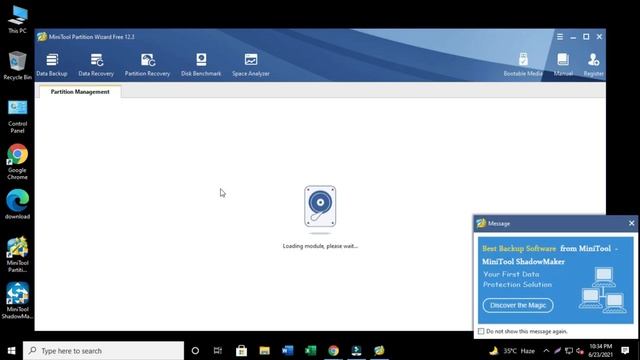Select Recycle Bin desktop icon
The image size is (640, 360).
pos(17,65)
